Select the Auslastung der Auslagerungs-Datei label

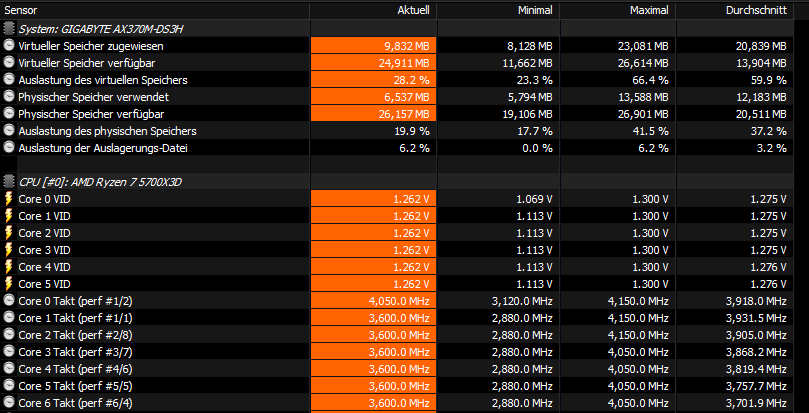point(103,149)
